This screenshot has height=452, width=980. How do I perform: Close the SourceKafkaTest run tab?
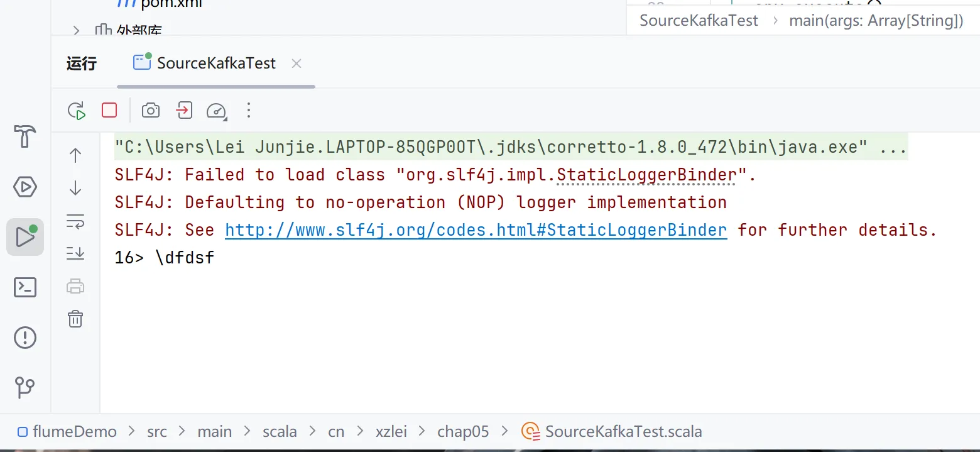[x=297, y=63]
